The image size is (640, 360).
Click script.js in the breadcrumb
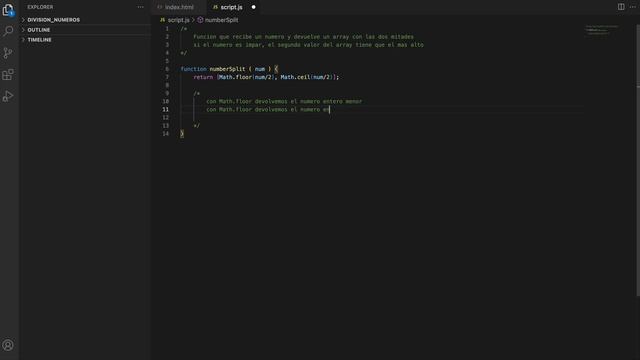tap(178, 20)
